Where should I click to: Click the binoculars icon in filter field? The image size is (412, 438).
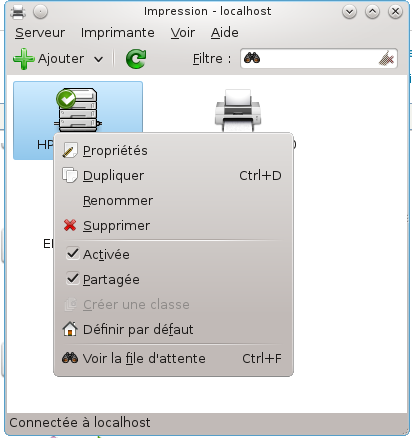point(252,58)
